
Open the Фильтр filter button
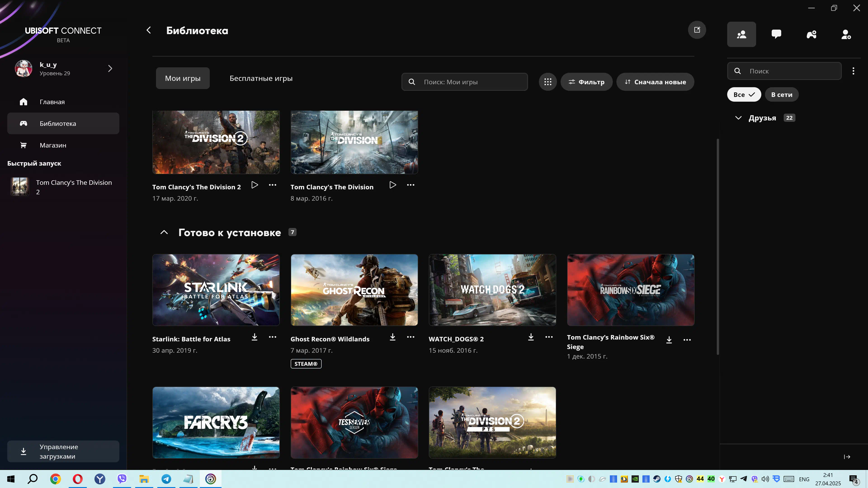pos(586,82)
